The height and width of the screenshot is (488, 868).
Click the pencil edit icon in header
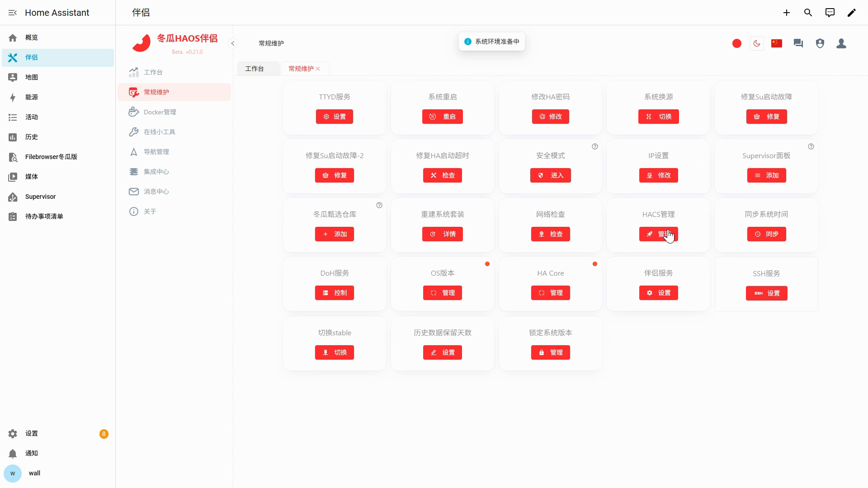point(852,13)
